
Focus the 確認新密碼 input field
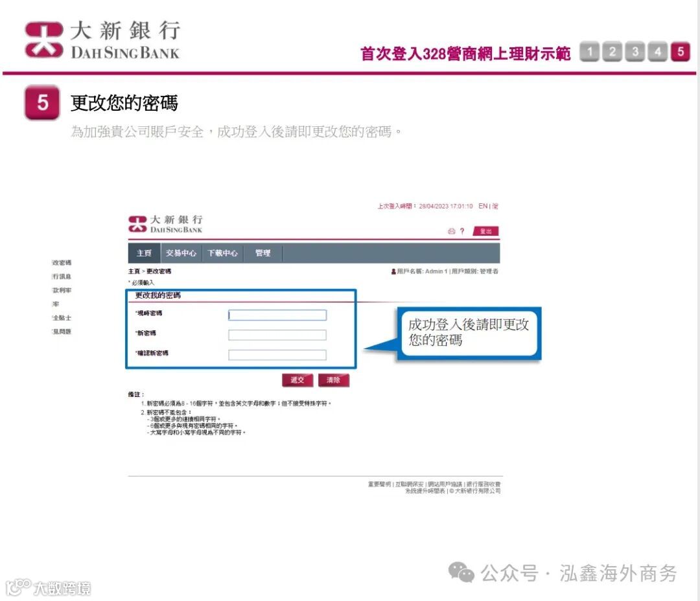277,355
